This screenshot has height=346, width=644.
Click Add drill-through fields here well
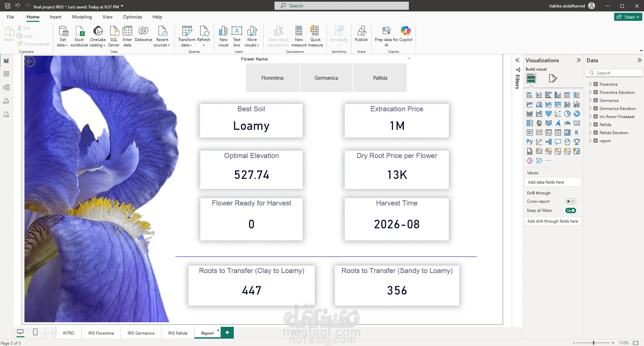click(x=553, y=221)
